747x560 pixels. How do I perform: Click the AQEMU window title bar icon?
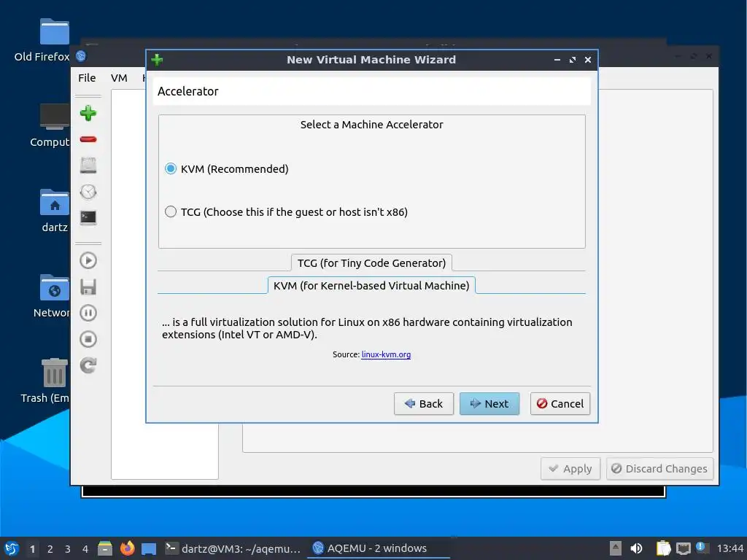click(81, 56)
